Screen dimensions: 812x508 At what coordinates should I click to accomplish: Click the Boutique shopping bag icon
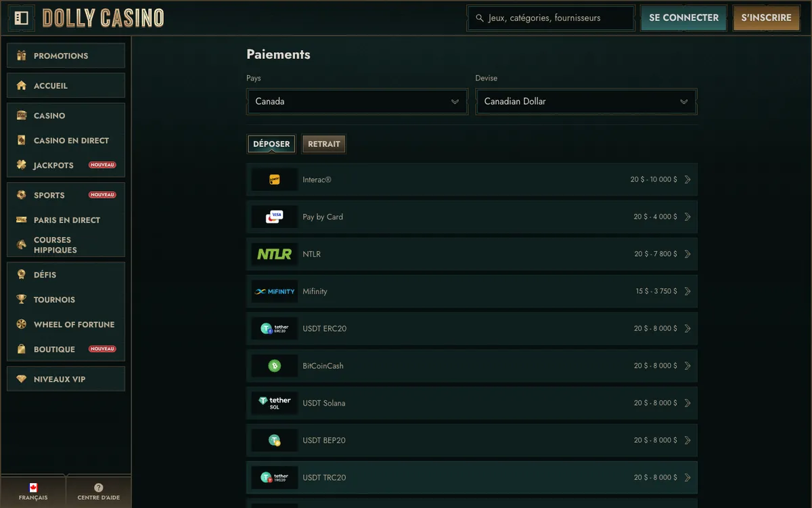point(22,349)
